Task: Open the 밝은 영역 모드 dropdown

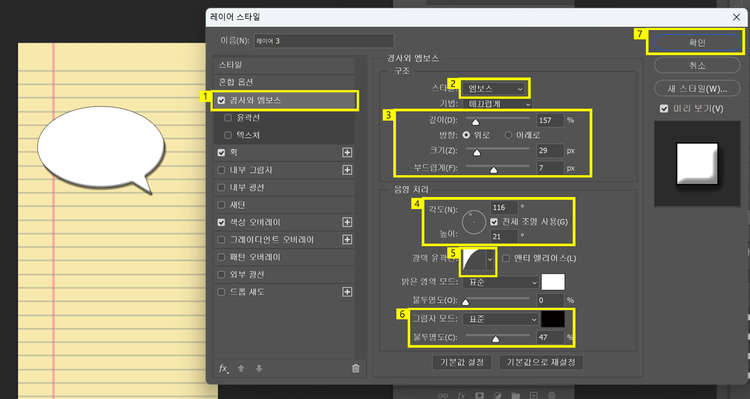Action: tap(501, 282)
